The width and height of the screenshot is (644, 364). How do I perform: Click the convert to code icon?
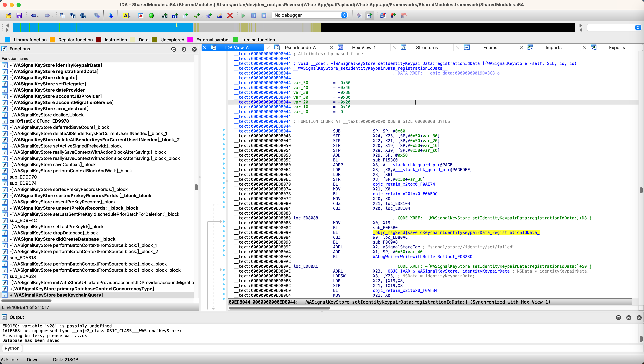pos(165,16)
